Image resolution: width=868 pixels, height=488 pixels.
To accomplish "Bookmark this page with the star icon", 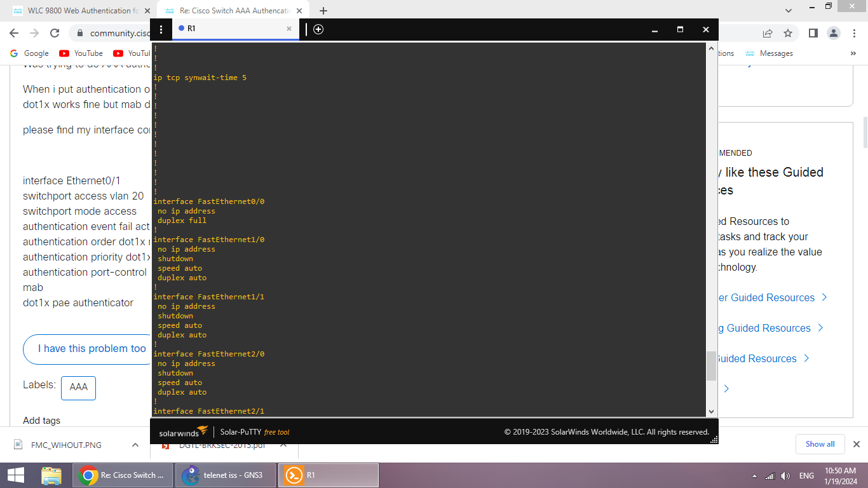I will click(788, 33).
